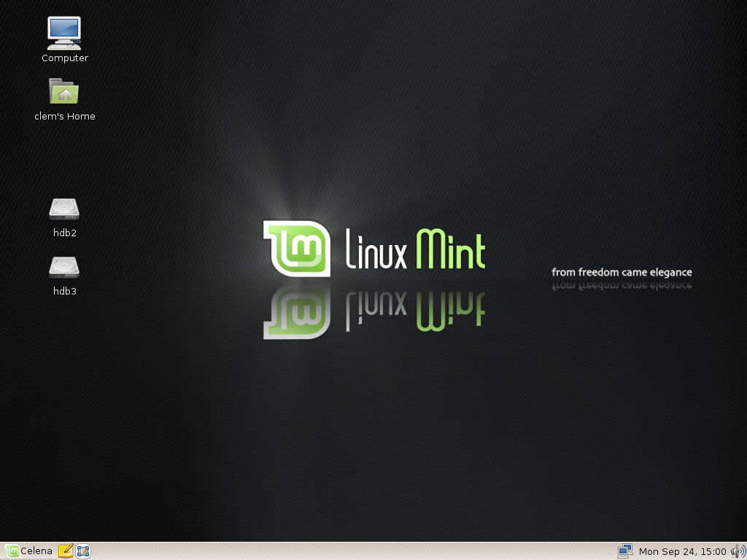Open the Computer desktop icon
Viewport: 747px width, 560px height.
coord(64,34)
